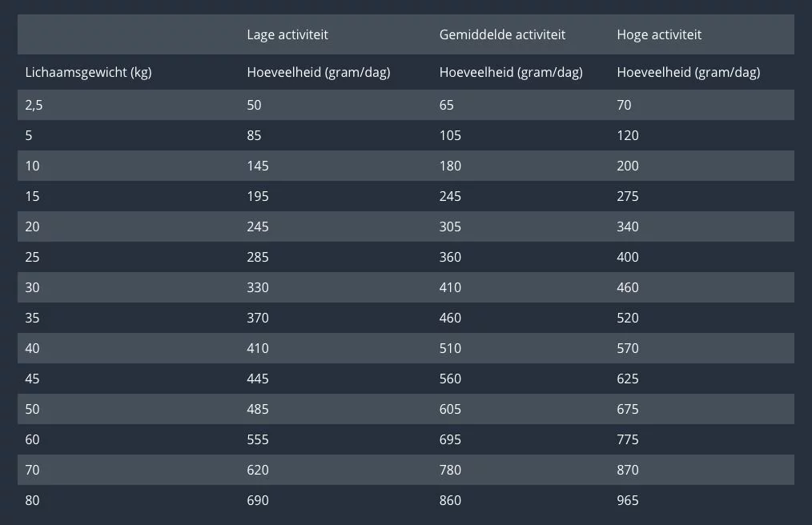Select the Hoge activiteit value 965 for 80 kg
This screenshot has height=525, width=812.
coord(628,500)
